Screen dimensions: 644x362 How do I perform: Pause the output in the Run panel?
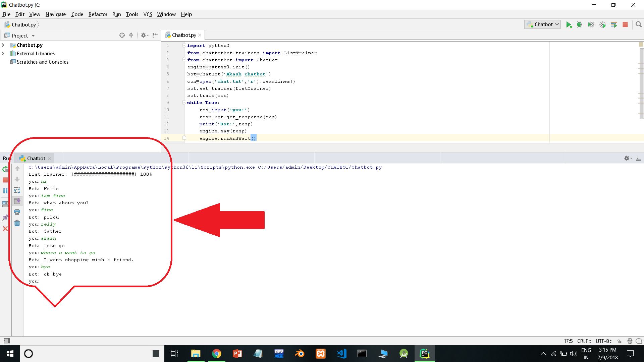(x=5, y=191)
